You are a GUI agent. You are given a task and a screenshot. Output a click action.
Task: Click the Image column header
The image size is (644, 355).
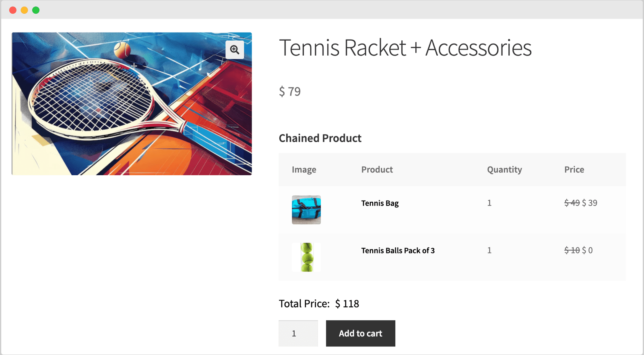(x=303, y=170)
